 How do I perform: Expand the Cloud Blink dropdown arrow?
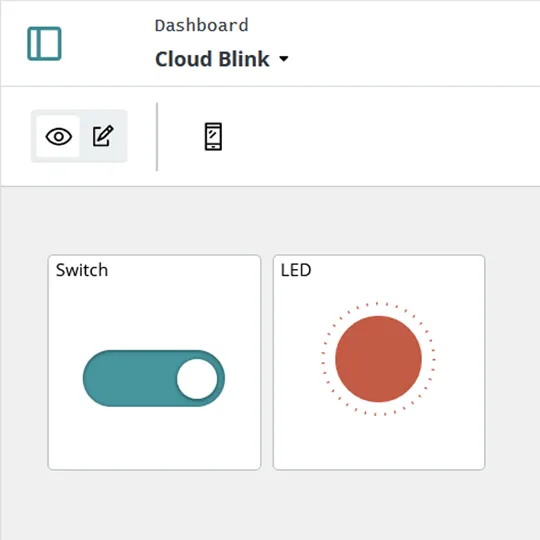coord(284,59)
